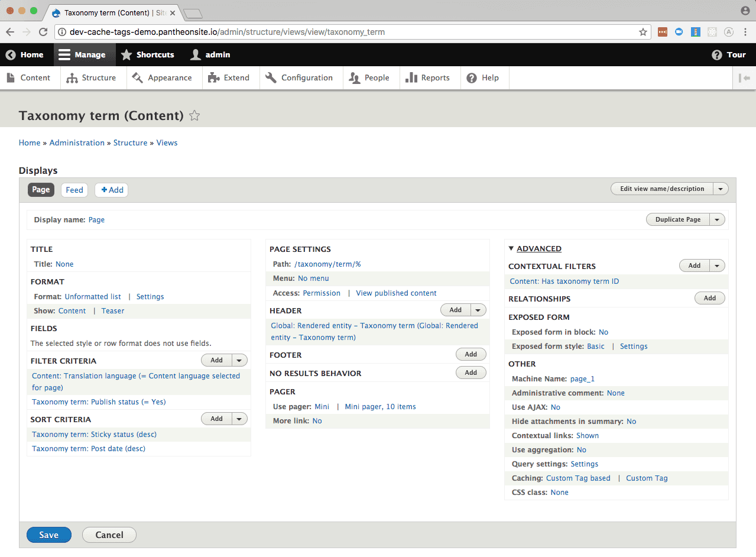Open the Structure admin section
This screenshot has height=557, width=756.
click(x=98, y=77)
